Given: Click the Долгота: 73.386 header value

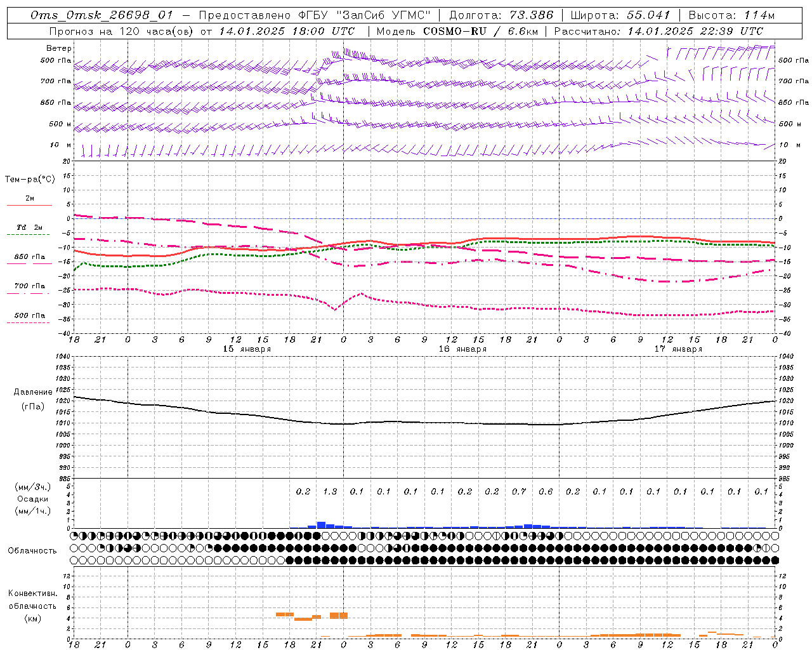Looking at the screenshot, I should 501,15.
